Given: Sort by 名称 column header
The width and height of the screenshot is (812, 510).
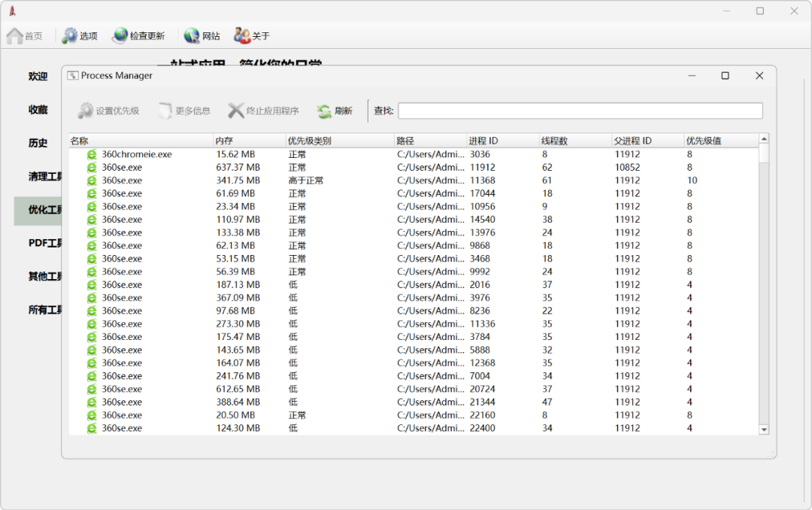Looking at the screenshot, I should tap(141, 141).
